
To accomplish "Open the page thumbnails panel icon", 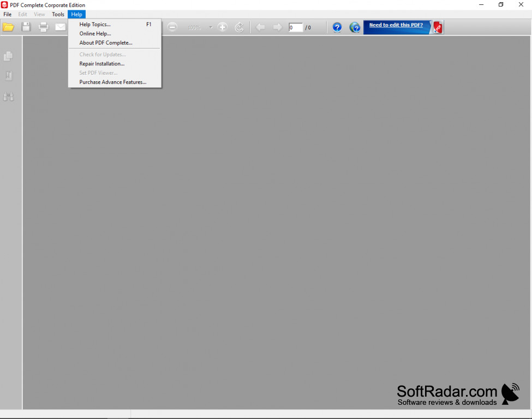I will (x=8, y=56).
